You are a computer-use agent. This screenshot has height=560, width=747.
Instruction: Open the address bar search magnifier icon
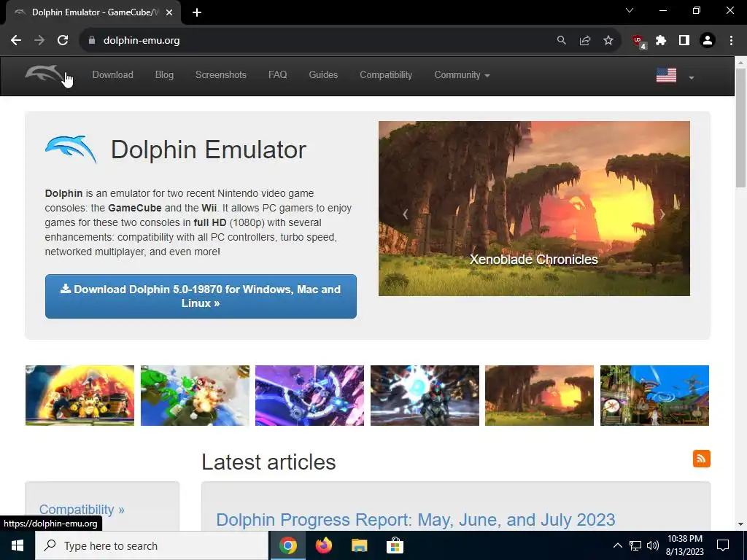click(x=562, y=41)
